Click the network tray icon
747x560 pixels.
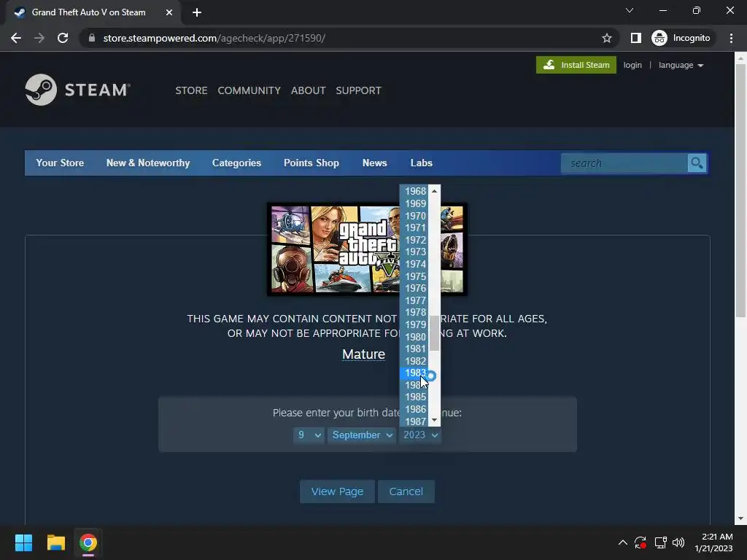click(660, 542)
